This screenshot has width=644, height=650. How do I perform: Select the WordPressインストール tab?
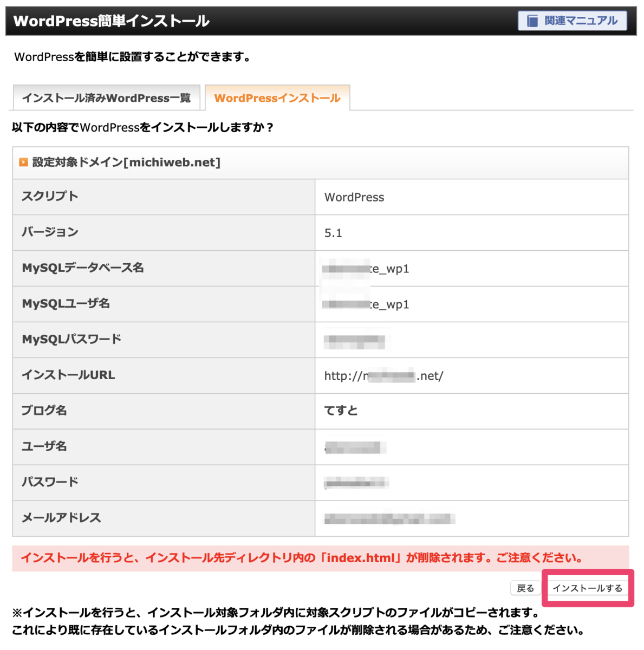point(277,98)
